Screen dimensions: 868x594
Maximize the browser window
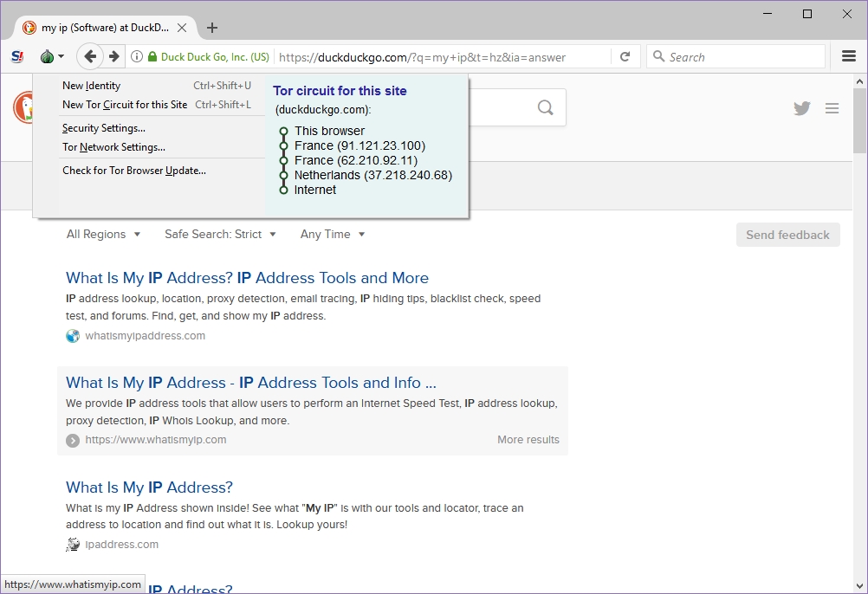tap(807, 14)
